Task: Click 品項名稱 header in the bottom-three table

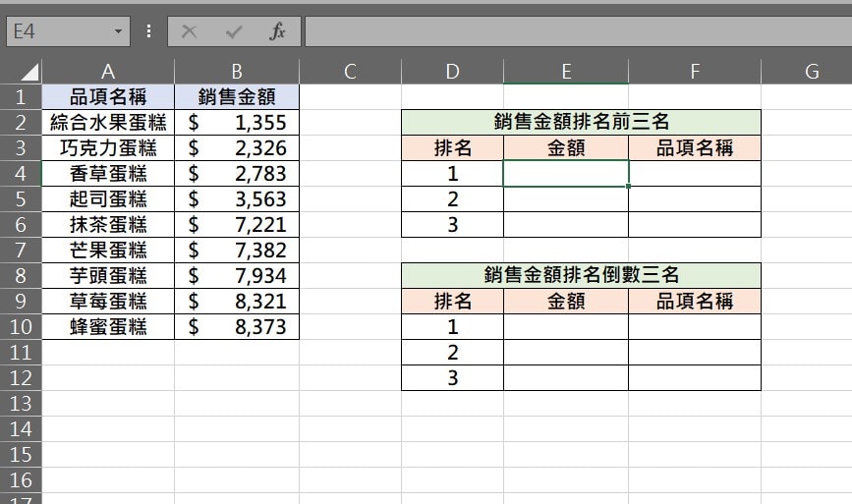Action: click(695, 302)
